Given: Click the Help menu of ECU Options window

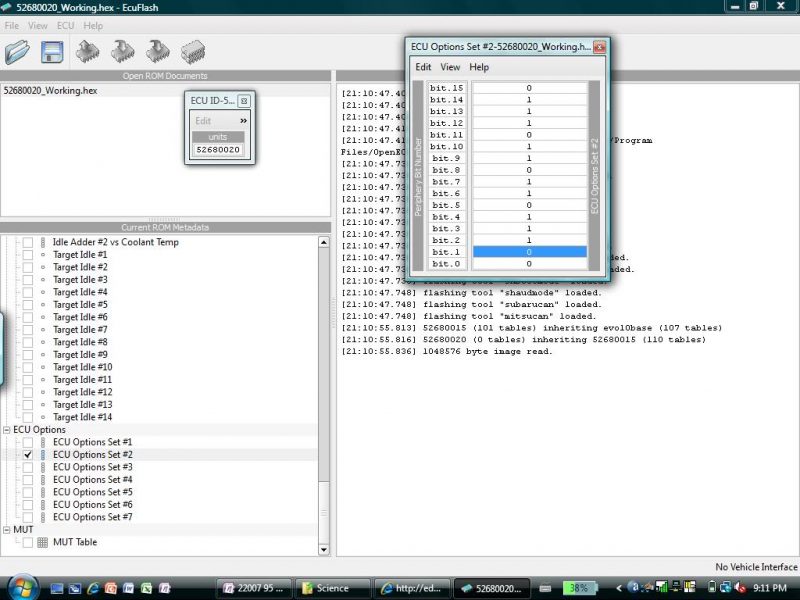Looking at the screenshot, I should (x=478, y=67).
